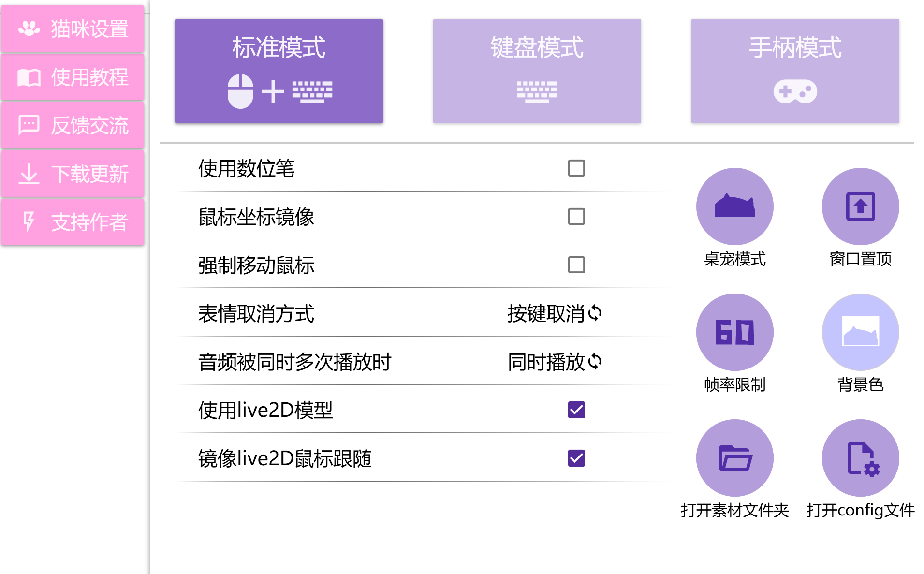Open 反馈交流 in the sidebar
Screen dimensions: 924x574
click(x=73, y=125)
